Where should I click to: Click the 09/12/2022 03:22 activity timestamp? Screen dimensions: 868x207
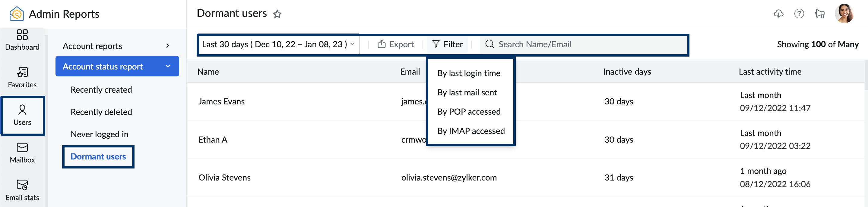775,146
